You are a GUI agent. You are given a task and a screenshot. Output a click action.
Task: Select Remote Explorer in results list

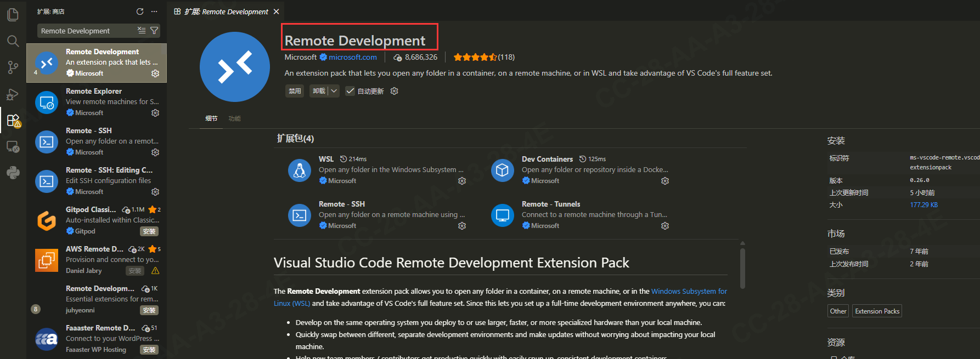tap(97, 102)
